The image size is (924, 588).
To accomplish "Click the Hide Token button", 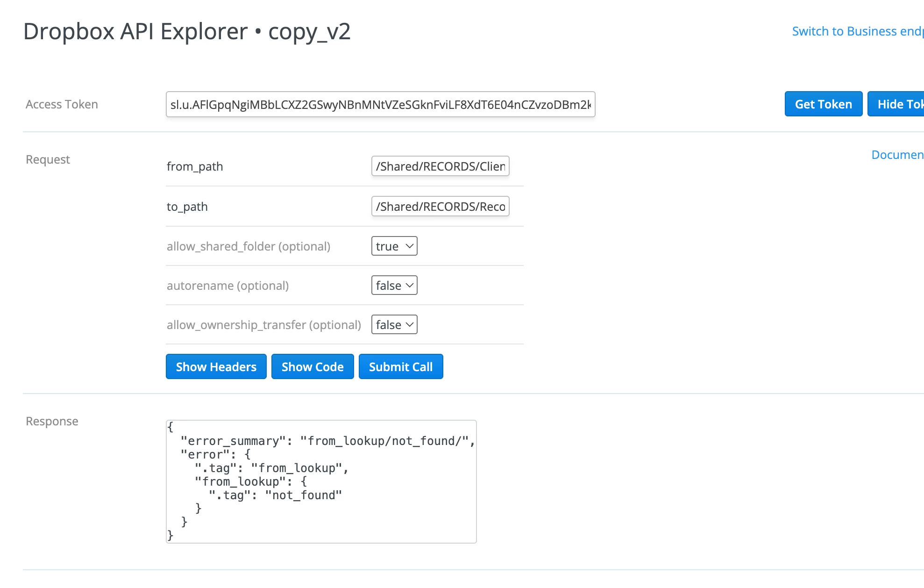I will (896, 104).
